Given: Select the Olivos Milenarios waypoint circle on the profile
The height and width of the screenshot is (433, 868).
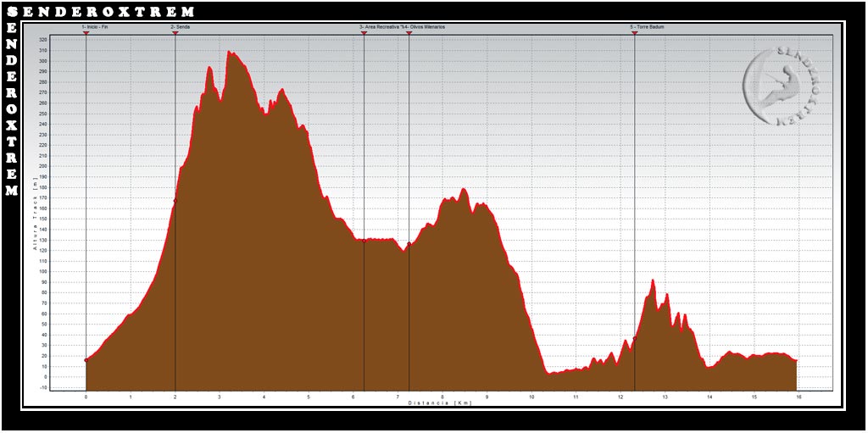Looking at the screenshot, I should point(409,244).
